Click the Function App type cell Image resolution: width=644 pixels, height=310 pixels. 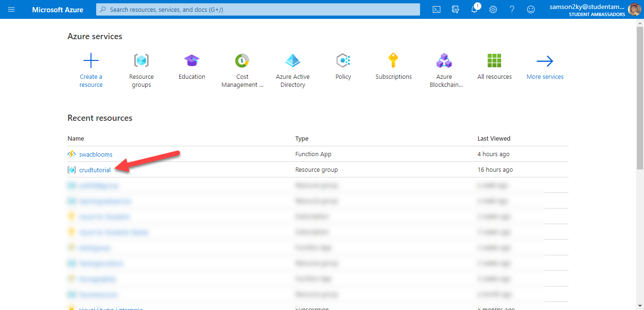[314, 154]
